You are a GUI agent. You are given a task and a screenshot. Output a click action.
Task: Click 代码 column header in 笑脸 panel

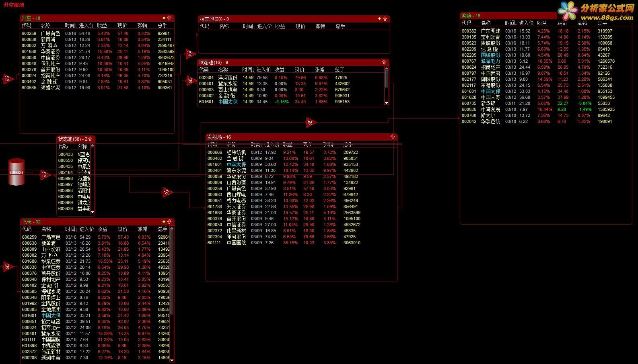(x=467, y=23)
